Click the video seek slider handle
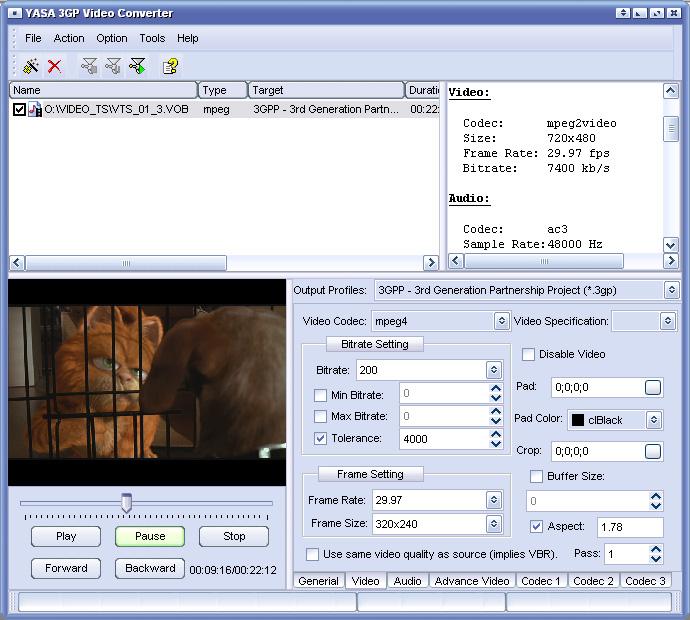The width and height of the screenshot is (690, 620). (126, 502)
